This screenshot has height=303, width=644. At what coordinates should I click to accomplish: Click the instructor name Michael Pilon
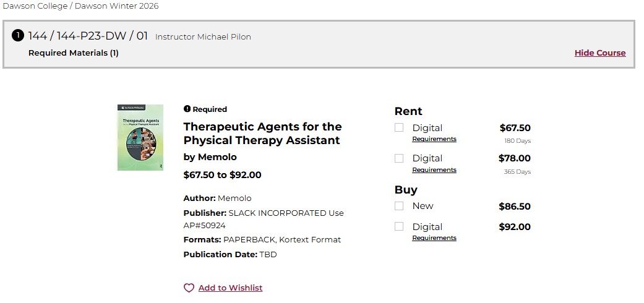pyautogui.click(x=224, y=37)
